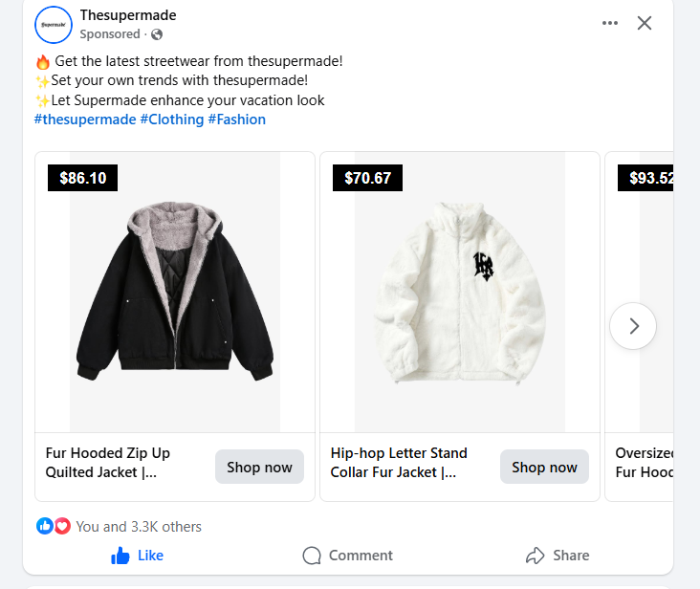Shop now for Hip-hop Letter Fur Jacket
This screenshot has width=700, height=589.
click(x=544, y=468)
